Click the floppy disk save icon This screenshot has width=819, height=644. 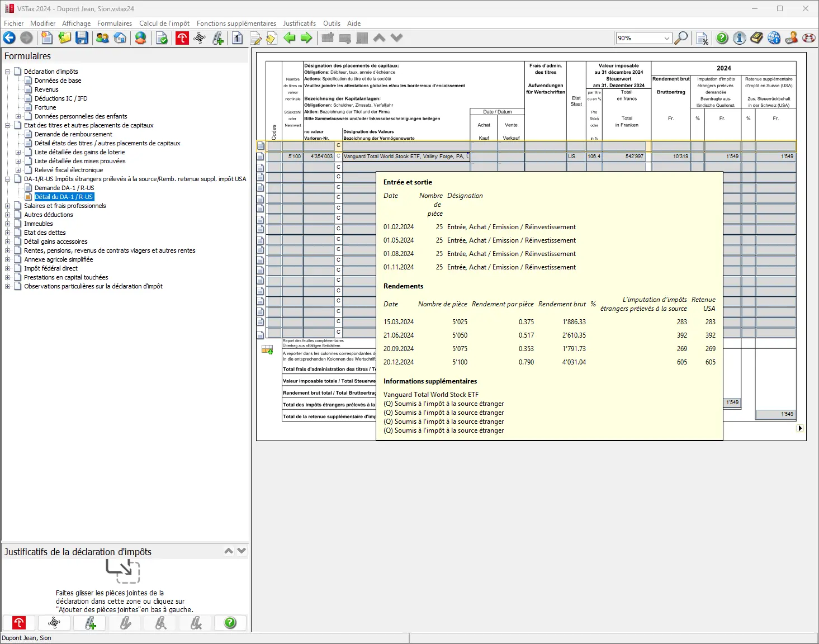pyautogui.click(x=82, y=38)
